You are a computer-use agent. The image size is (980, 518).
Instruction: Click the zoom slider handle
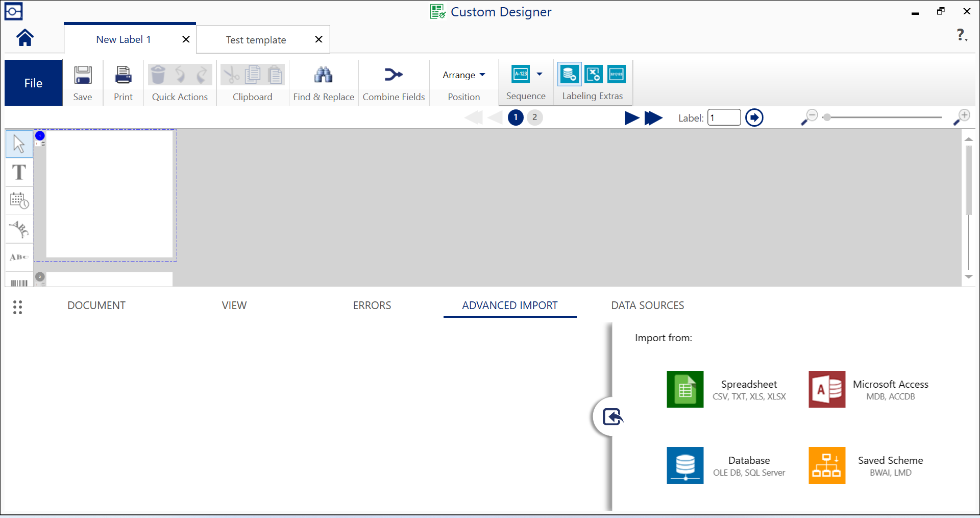coord(827,117)
